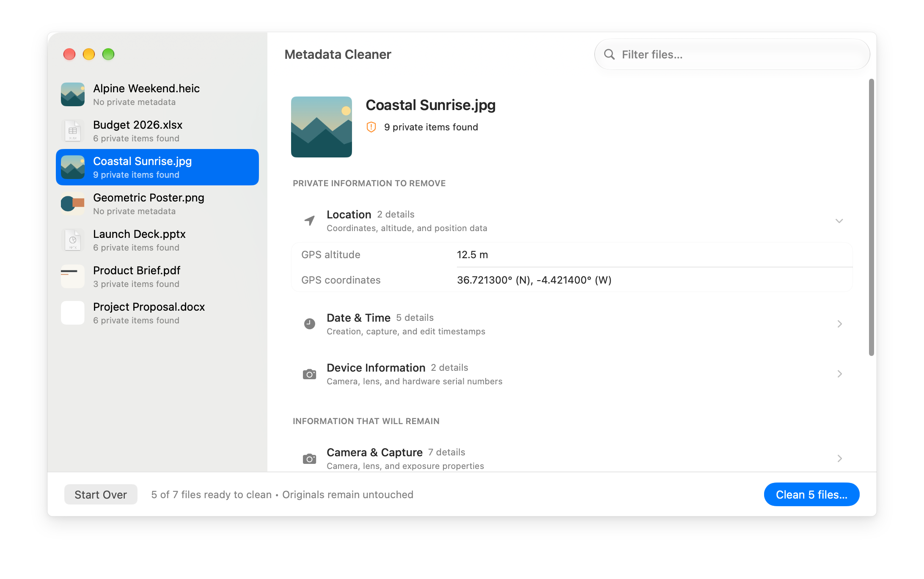
Task: Expand the Camera & Capture section chevron
Action: (x=840, y=458)
